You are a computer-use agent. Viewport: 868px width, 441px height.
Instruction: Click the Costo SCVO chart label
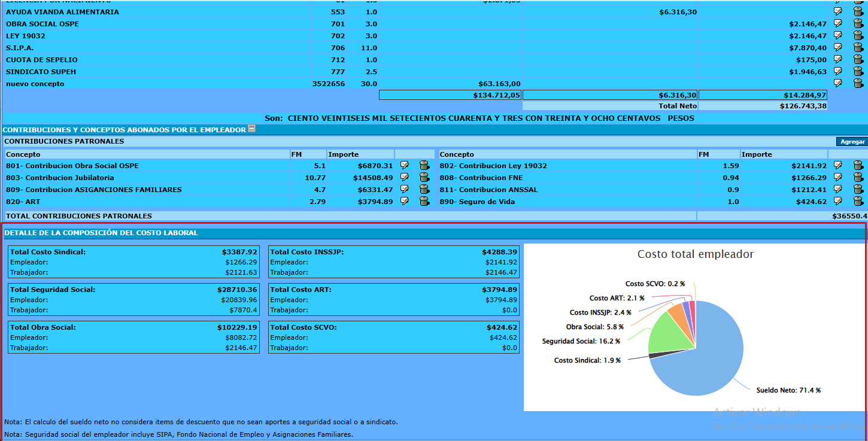coord(655,284)
